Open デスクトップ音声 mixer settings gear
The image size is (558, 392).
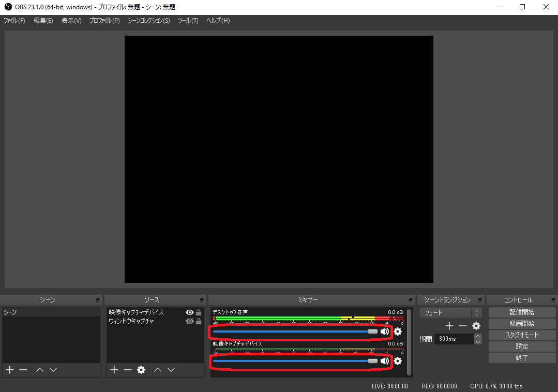[x=398, y=331]
